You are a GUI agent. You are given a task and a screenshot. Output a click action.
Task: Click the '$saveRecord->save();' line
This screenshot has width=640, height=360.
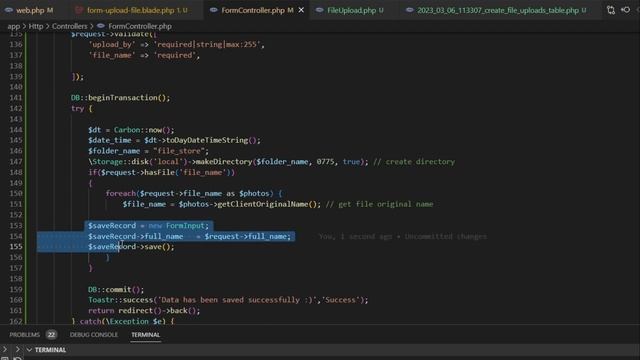coord(131,247)
